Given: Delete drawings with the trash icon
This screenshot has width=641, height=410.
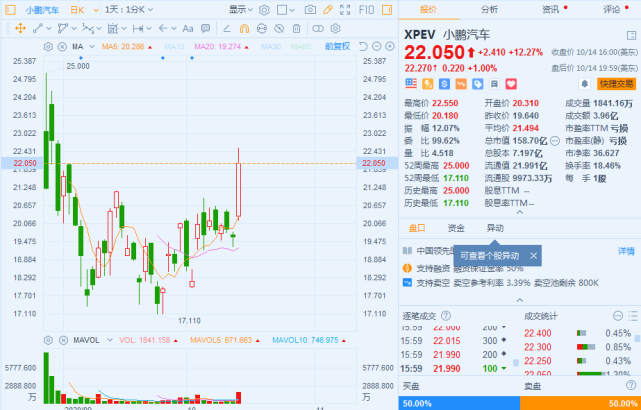Looking at the screenshot, I should click(296, 28).
